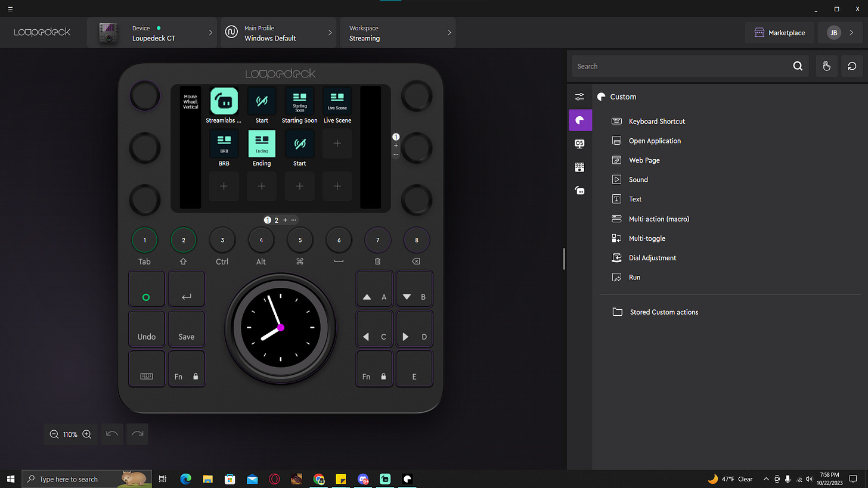Open the Opera browser from taskbar
868x488 pixels.
click(x=274, y=478)
